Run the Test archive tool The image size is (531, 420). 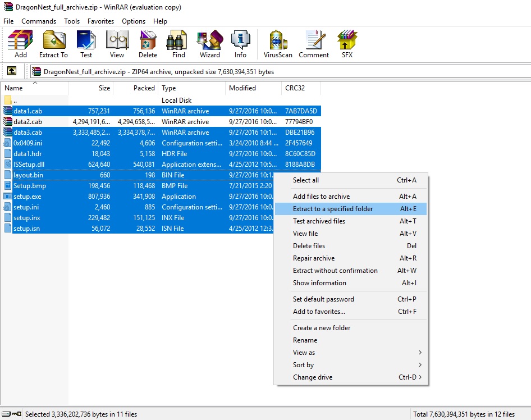click(86, 44)
